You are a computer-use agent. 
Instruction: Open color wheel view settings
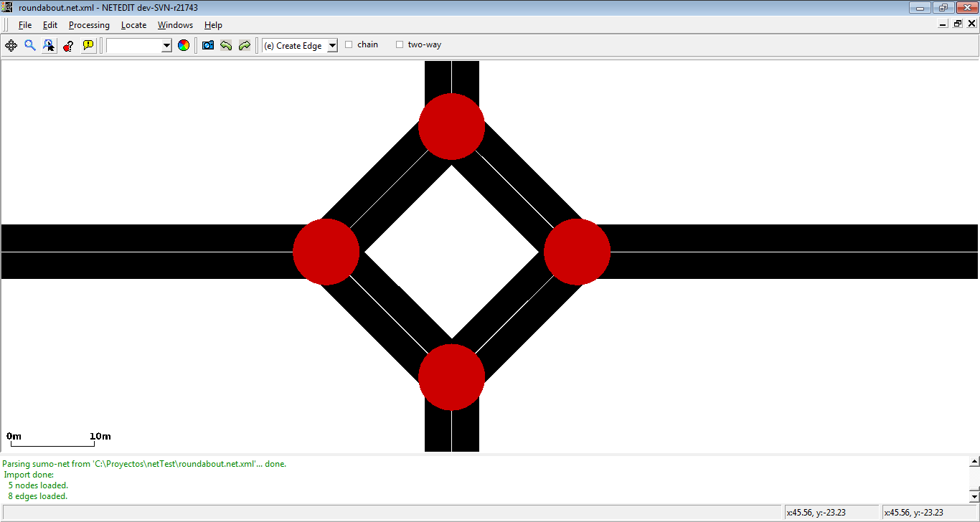(x=184, y=45)
